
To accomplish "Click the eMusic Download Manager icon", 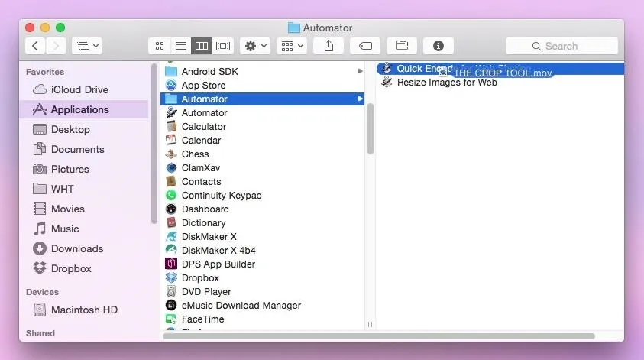I will click(x=171, y=305).
